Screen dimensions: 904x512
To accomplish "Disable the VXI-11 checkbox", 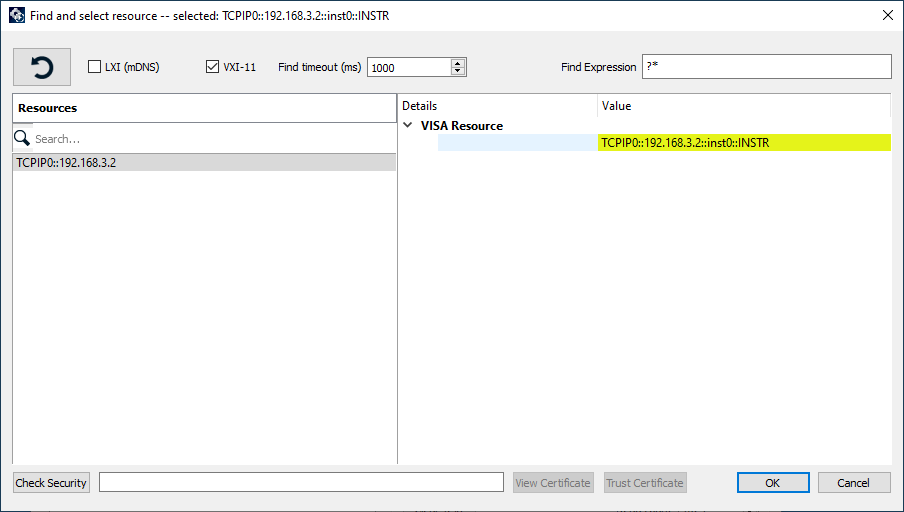I will [x=212, y=67].
